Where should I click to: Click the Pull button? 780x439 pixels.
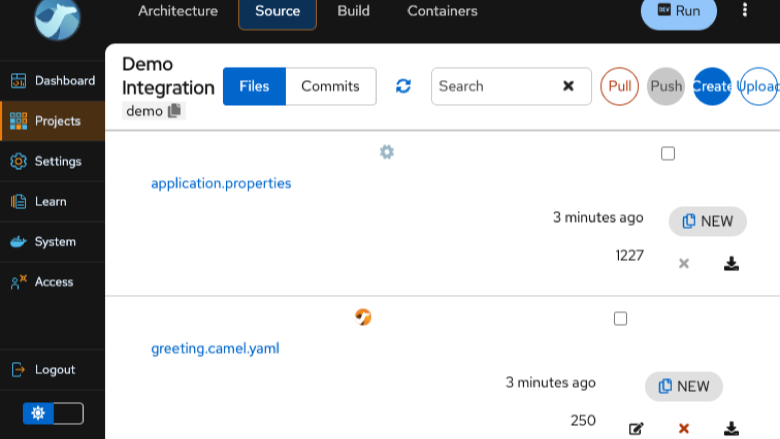pos(619,86)
